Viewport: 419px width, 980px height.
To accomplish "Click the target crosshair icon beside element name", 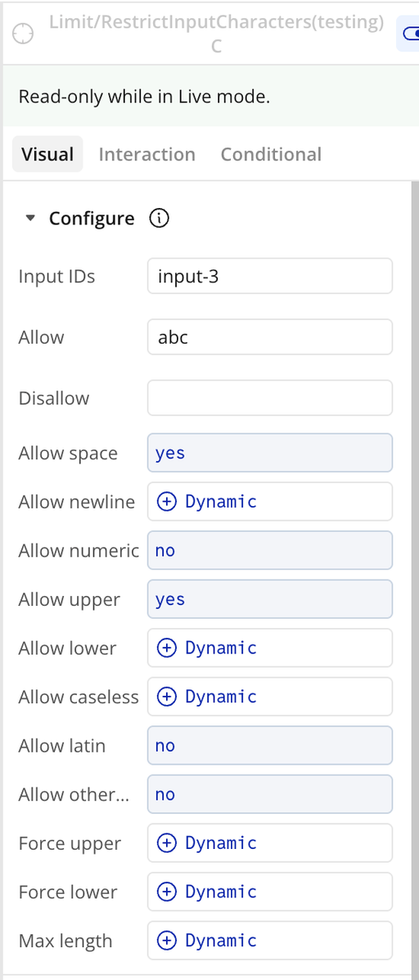I will click(23, 33).
